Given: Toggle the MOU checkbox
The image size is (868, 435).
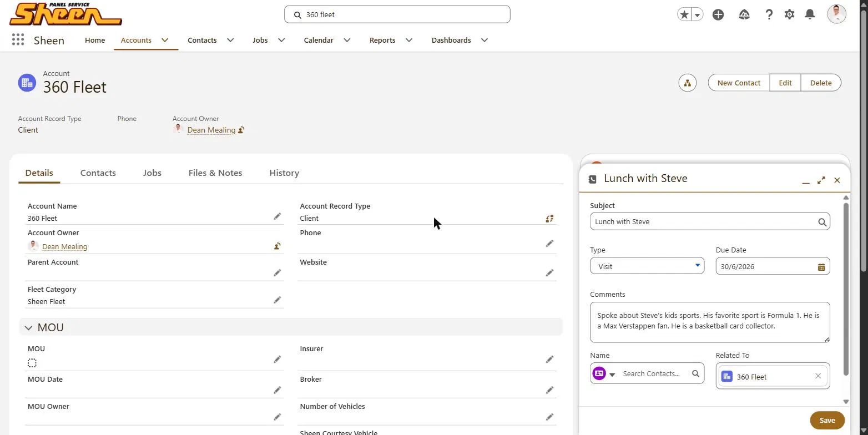Looking at the screenshot, I should click(32, 363).
